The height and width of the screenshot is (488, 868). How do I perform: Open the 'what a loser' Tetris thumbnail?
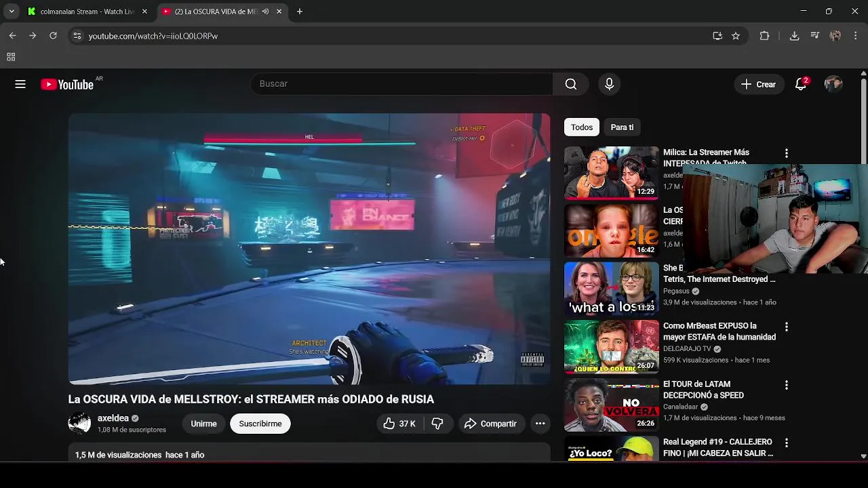pos(612,289)
